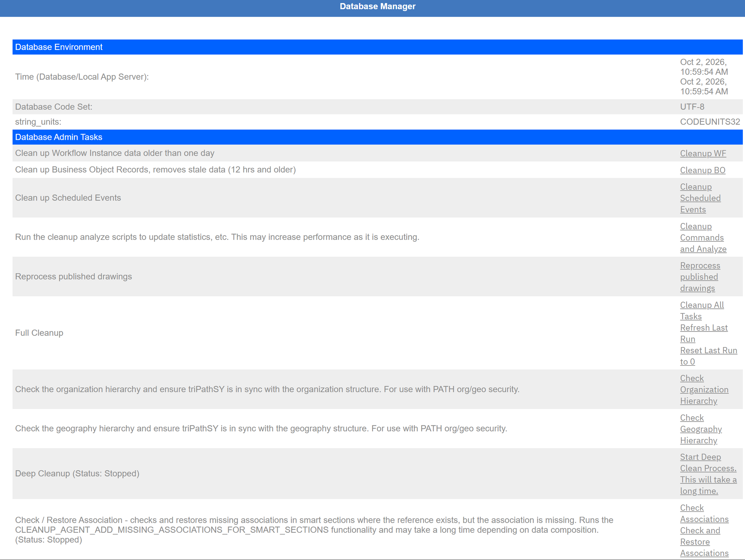Open the Cleanup BO link

(702, 170)
